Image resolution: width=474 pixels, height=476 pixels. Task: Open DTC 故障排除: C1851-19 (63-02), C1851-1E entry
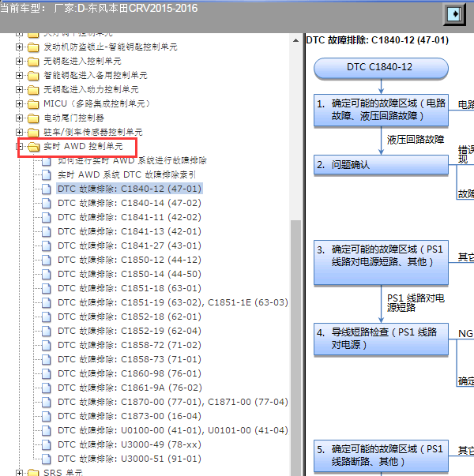pyautogui.click(x=173, y=302)
